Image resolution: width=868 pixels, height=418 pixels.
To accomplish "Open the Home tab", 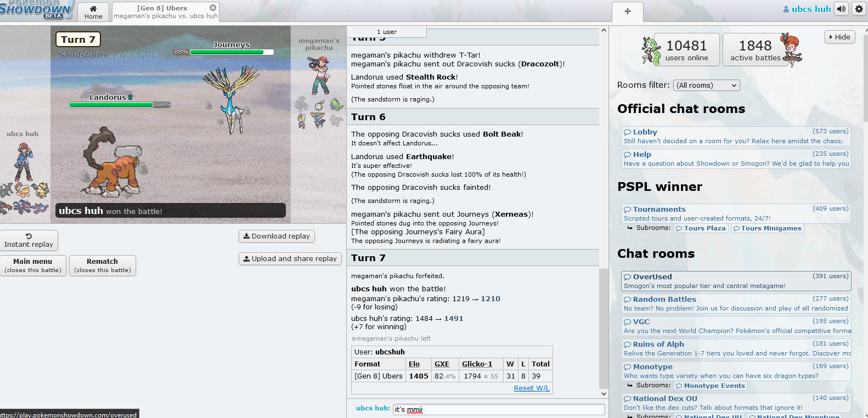I will click(x=93, y=12).
